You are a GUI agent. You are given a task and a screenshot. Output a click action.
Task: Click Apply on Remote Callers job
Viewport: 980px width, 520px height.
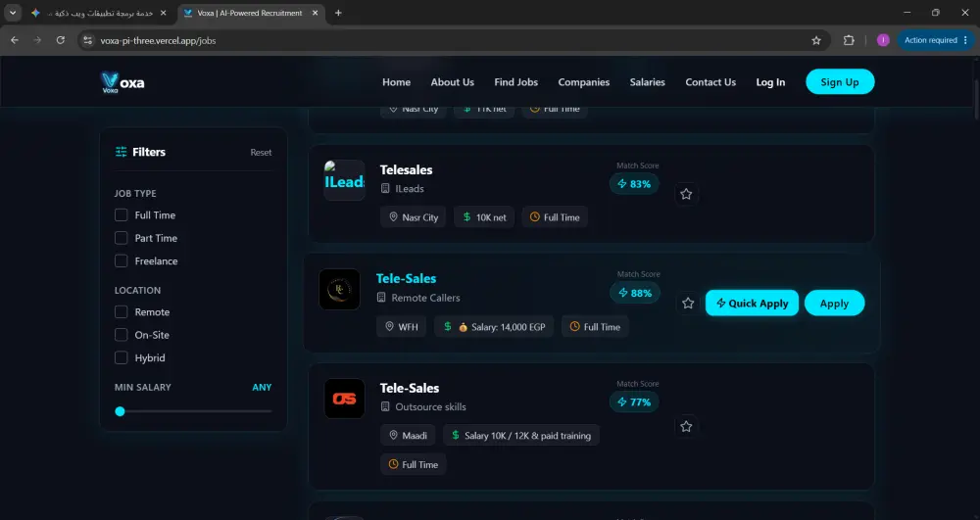coord(834,303)
